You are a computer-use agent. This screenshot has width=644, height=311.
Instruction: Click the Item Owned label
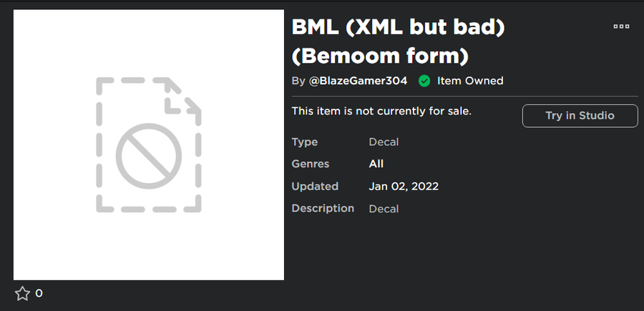click(470, 81)
